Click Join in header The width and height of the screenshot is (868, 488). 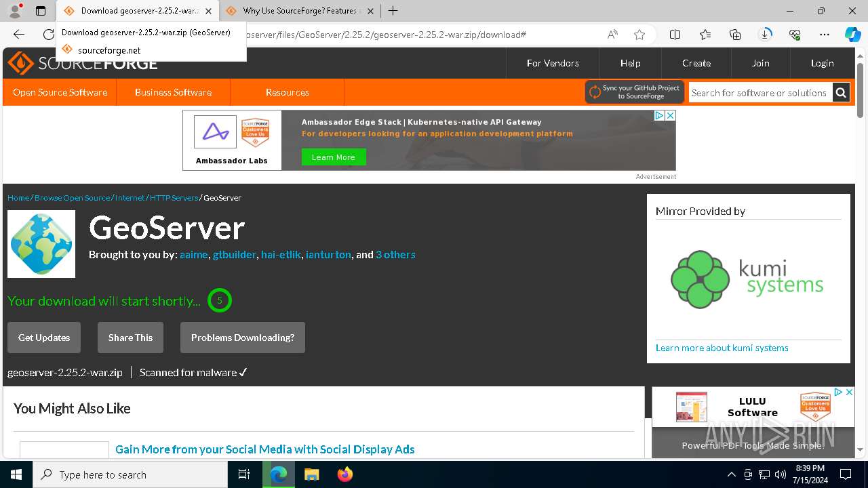(760, 63)
